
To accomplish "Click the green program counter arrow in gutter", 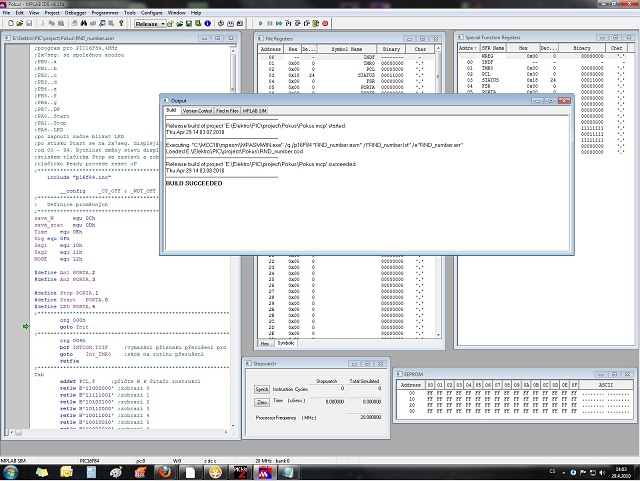I will 26,326.
